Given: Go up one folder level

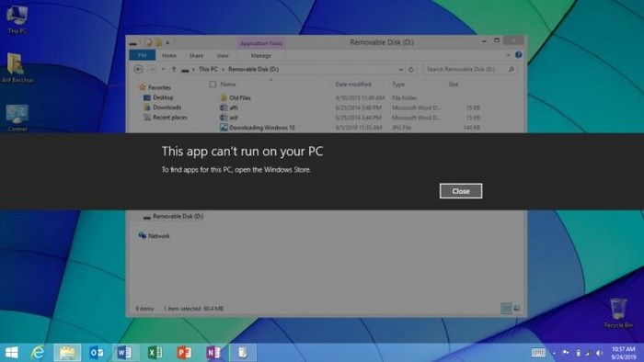Looking at the screenshot, I should tap(174, 69).
